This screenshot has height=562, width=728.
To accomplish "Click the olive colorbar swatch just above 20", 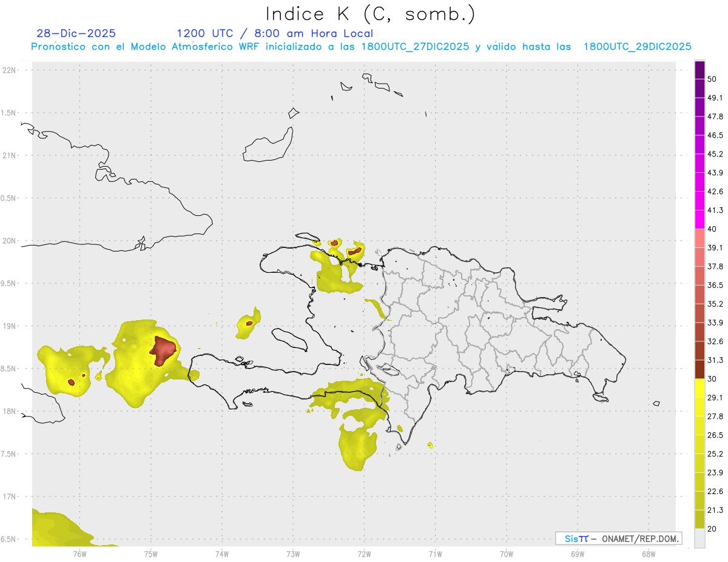I will pyautogui.click(x=699, y=519).
